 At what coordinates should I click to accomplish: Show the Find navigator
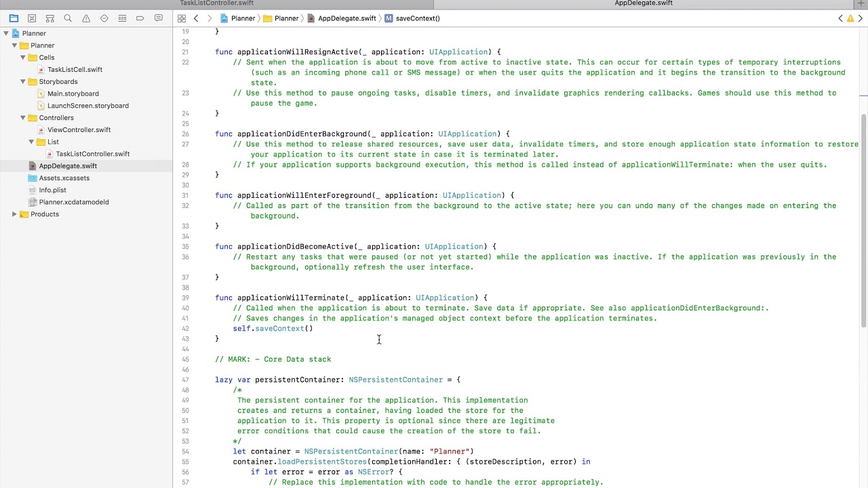click(68, 18)
